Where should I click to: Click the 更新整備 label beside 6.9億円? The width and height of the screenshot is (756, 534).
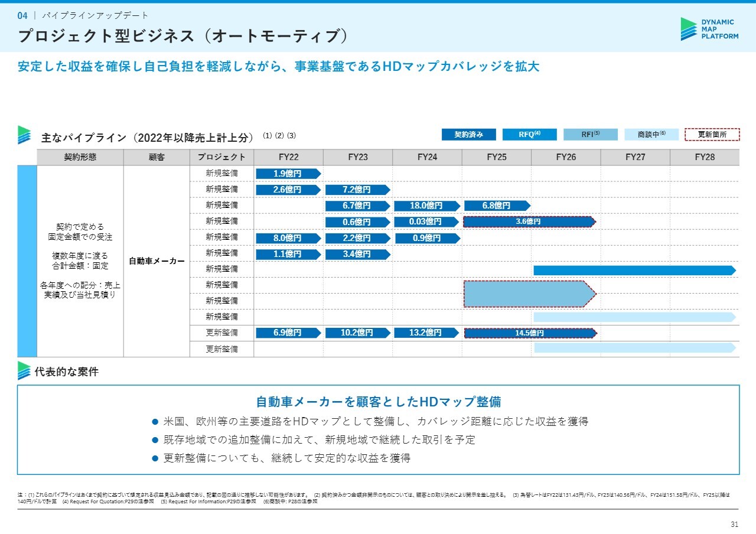click(x=221, y=333)
